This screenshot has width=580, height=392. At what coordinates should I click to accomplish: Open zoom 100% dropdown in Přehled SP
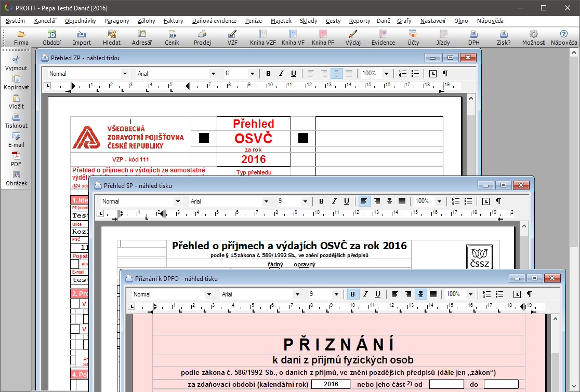pos(439,201)
